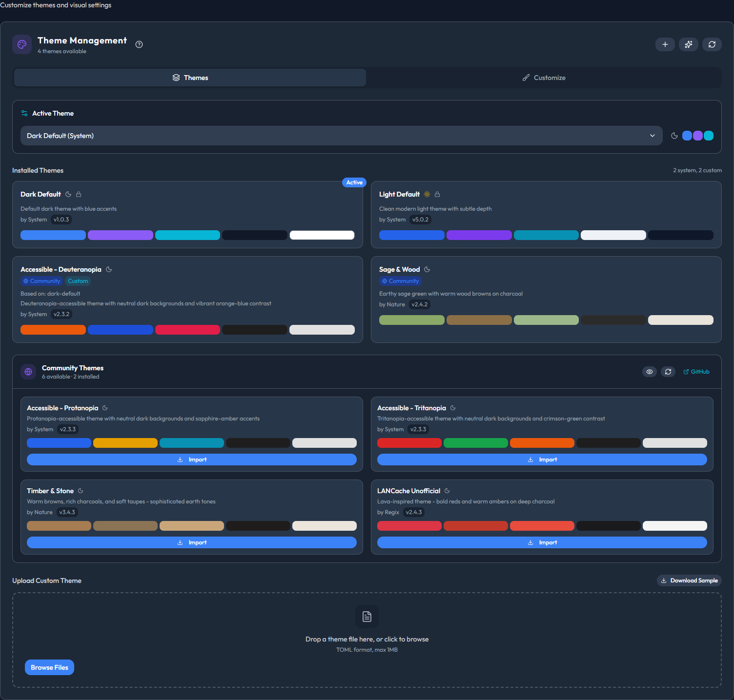Click the sage green first swatch of Sage & Wood
Screen dimensions: 734x700
[x=412, y=320]
